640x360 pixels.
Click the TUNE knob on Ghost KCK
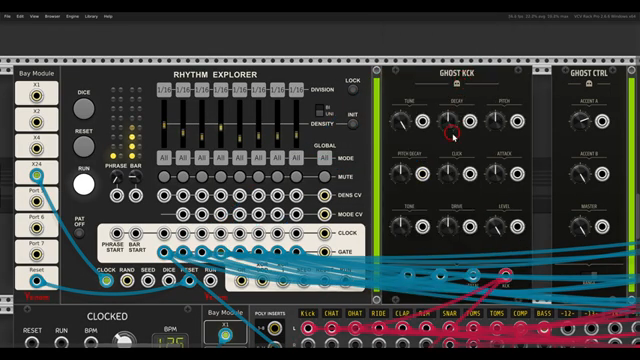pos(400,121)
